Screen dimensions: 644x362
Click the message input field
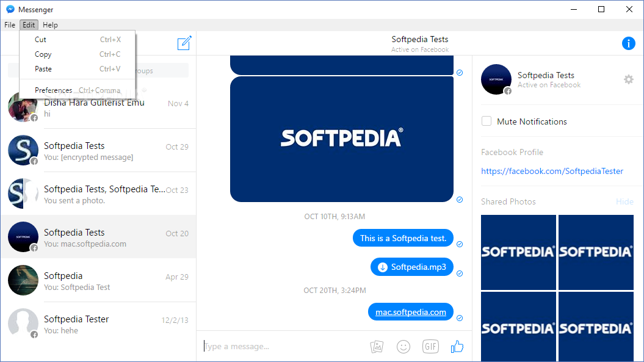[x=283, y=346]
